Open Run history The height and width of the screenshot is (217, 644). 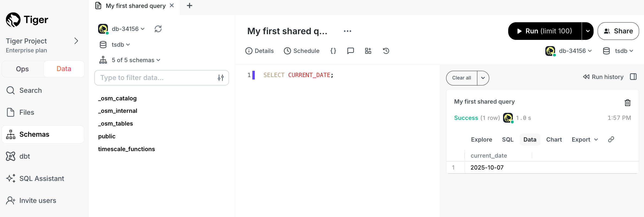[x=603, y=77]
